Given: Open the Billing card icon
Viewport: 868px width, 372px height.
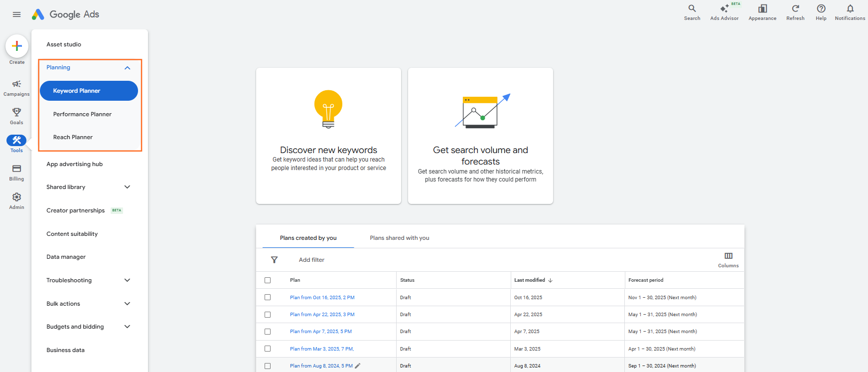Looking at the screenshot, I should (x=16, y=169).
